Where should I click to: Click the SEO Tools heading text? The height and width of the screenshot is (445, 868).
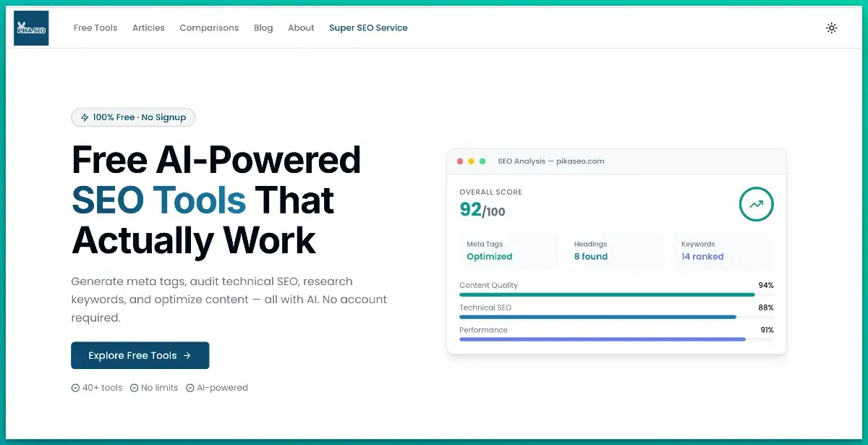pyautogui.click(x=158, y=200)
